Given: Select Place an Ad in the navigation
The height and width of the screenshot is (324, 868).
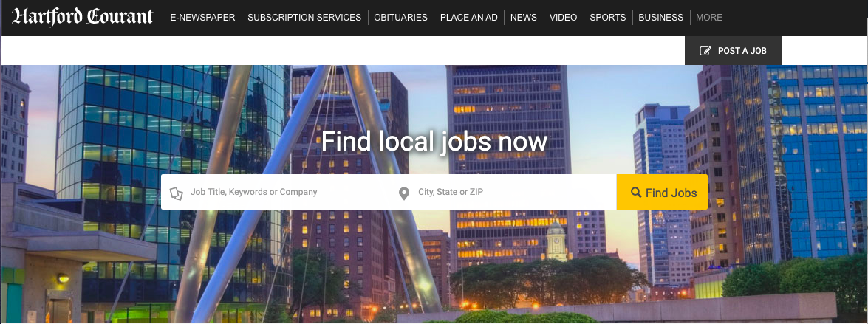Looking at the screenshot, I should (469, 18).
